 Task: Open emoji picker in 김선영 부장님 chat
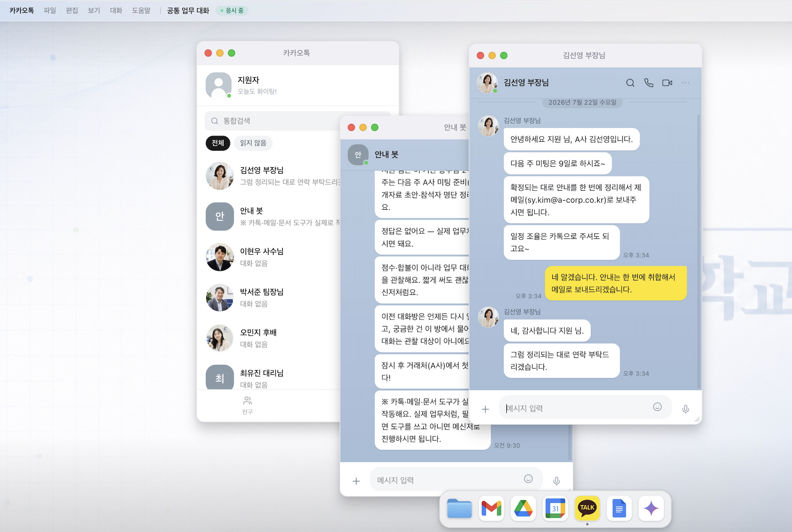click(x=657, y=407)
